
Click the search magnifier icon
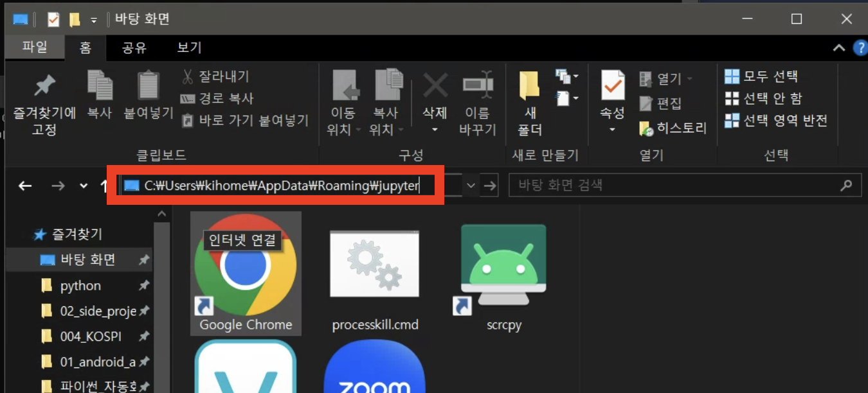846,186
